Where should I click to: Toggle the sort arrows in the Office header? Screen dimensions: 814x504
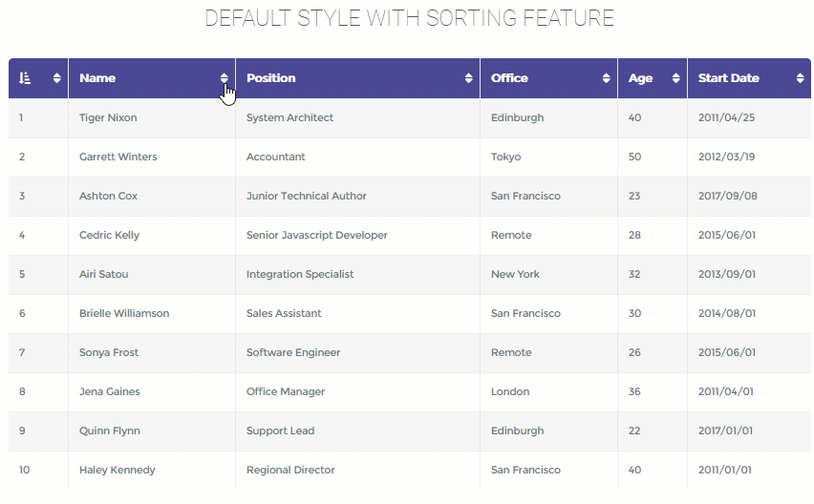pos(607,78)
